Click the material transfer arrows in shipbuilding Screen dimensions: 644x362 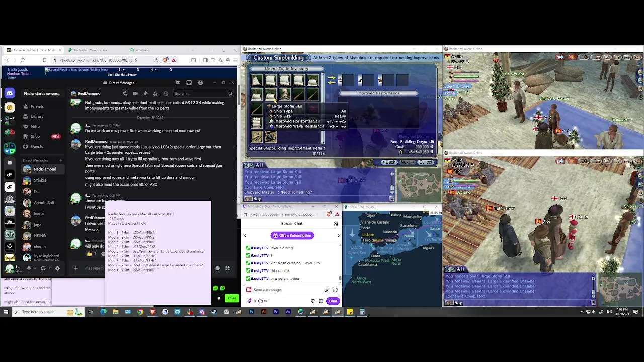pyautogui.click(x=331, y=80)
